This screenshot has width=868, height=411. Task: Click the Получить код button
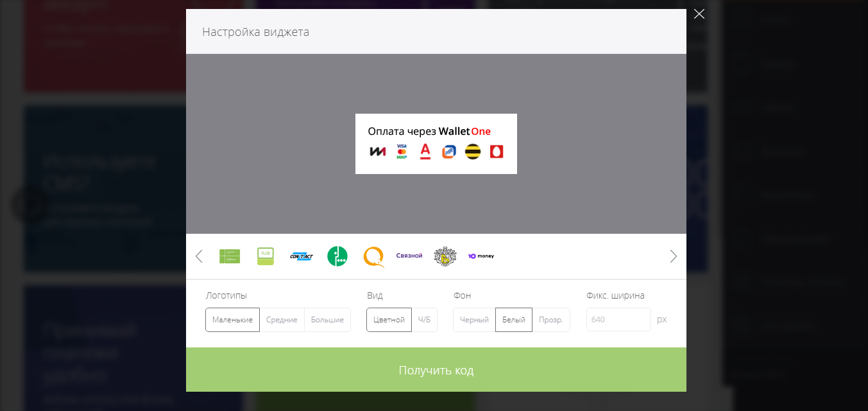click(436, 370)
